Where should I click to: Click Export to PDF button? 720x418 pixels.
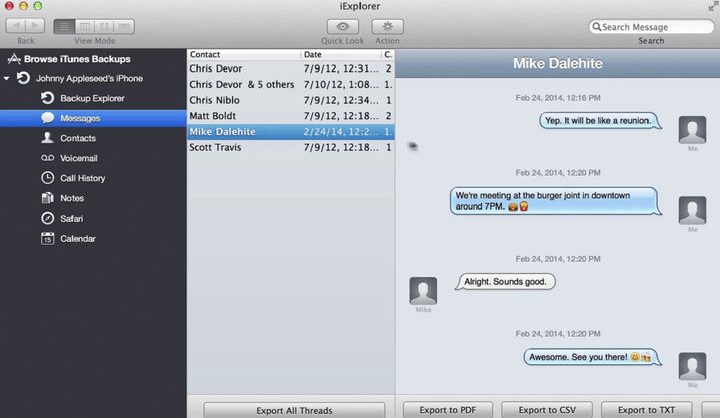[x=447, y=410]
